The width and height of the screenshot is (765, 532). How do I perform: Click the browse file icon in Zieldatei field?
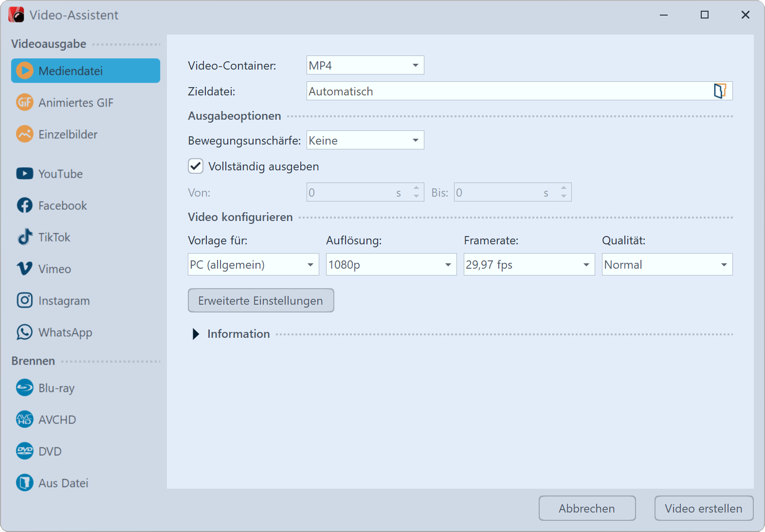tap(719, 91)
